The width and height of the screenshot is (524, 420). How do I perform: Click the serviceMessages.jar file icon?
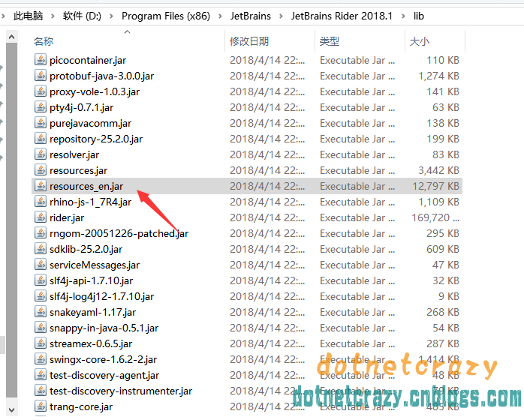point(41,265)
